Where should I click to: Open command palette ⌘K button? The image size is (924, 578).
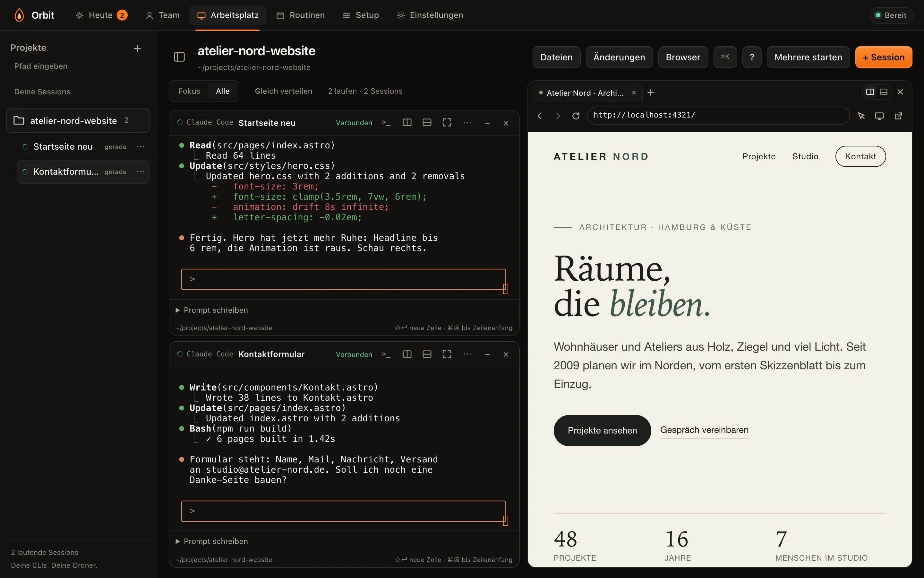pyautogui.click(x=725, y=57)
